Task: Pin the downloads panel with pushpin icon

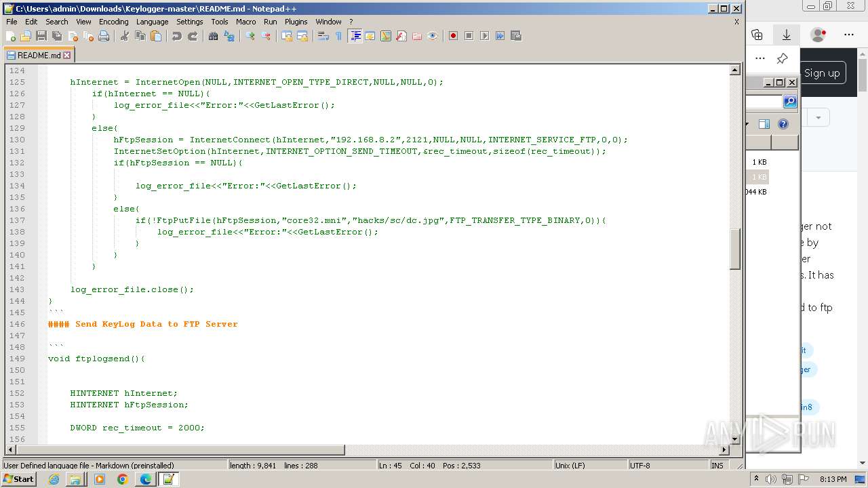Action: point(782,58)
